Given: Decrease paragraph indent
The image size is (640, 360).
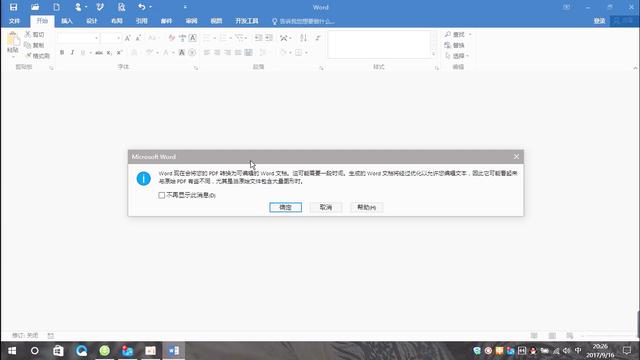Looking at the screenshot, I should pos(258,38).
